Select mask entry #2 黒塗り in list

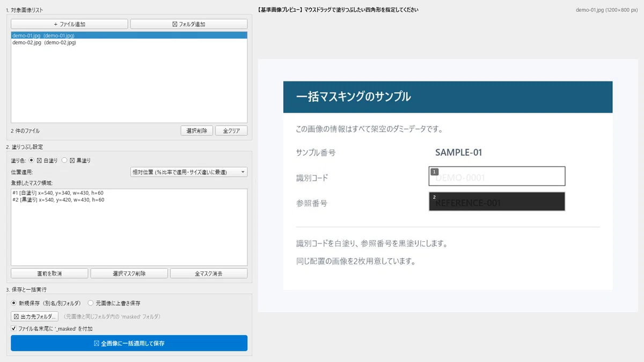58,200
